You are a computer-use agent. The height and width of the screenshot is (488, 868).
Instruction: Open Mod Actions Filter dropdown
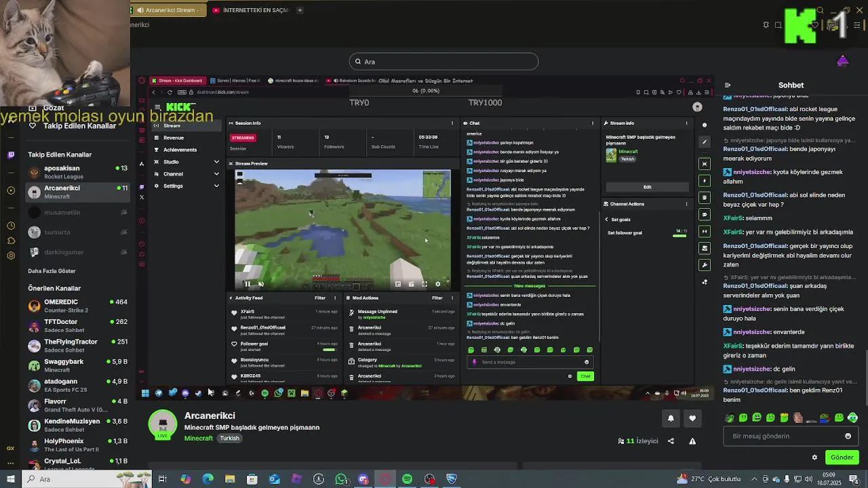[x=437, y=298]
